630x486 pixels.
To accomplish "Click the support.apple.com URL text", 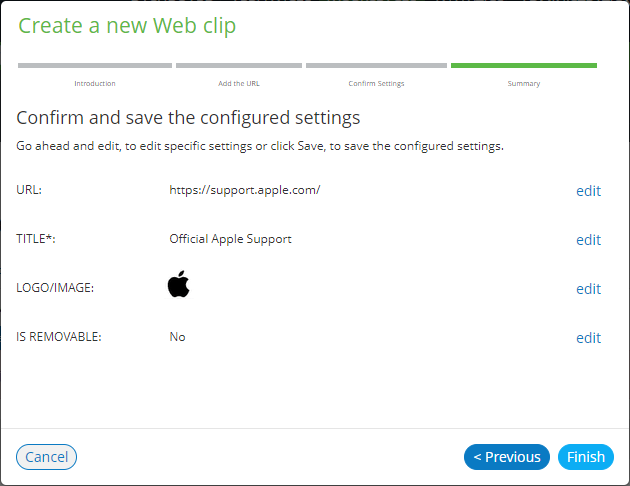I will (245, 190).
